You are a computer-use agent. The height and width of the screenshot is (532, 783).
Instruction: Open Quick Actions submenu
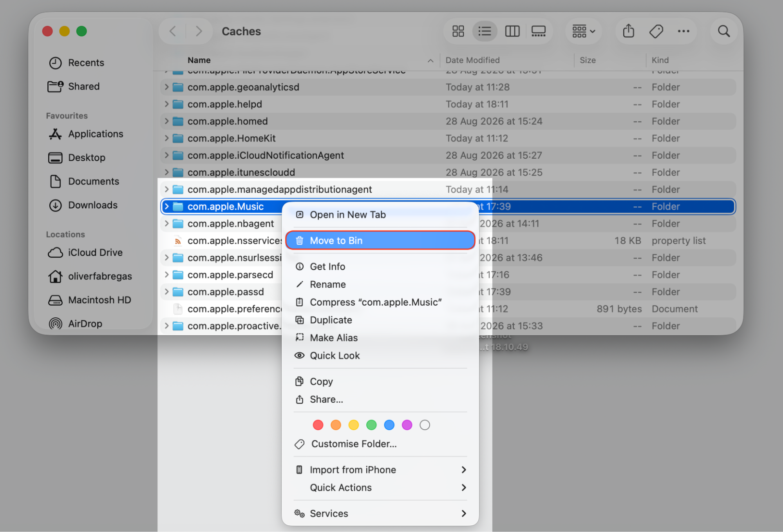[x=380, y=488]
